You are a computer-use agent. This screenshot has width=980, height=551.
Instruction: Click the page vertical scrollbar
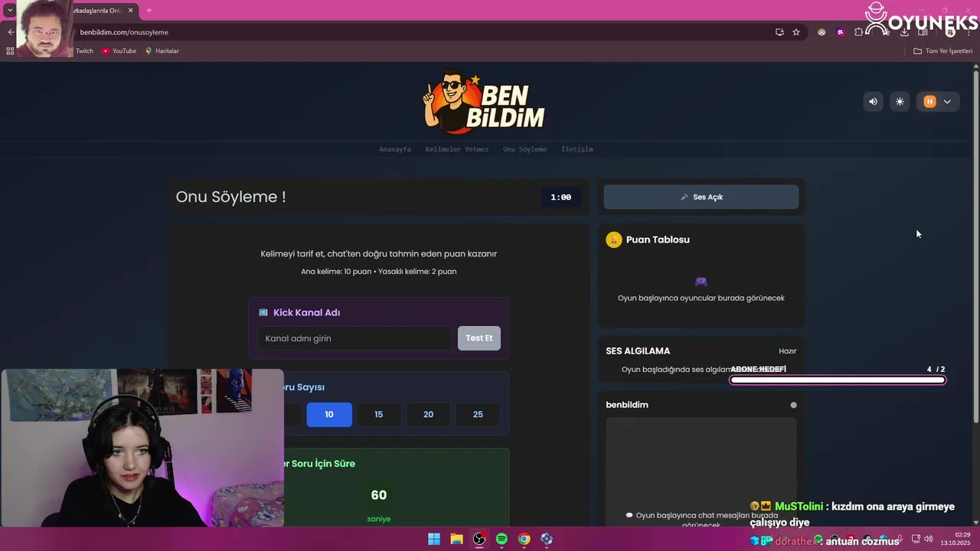[975, 245]
